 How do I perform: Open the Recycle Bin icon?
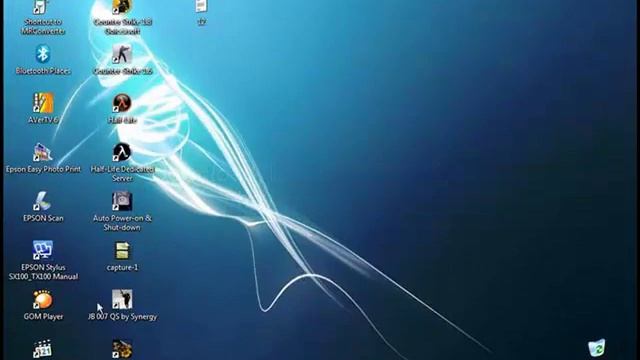click(x=597, y=348)
